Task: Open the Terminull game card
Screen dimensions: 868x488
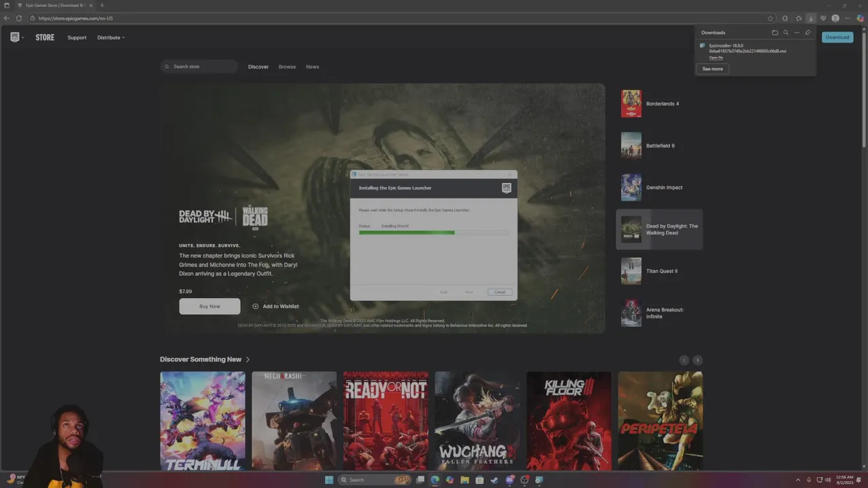Action: [203, 421]
